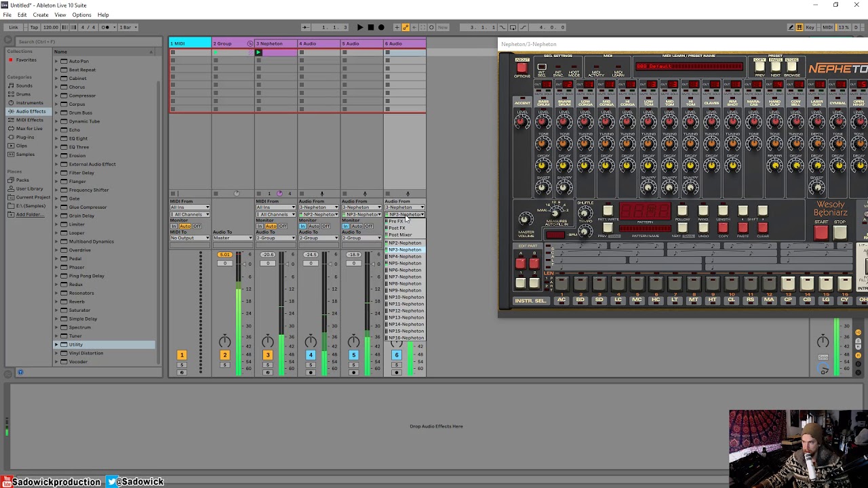Click Nepheton INSTR. SEL. button
The height and width of the screenshot is (488, 868).
point(530,300)
